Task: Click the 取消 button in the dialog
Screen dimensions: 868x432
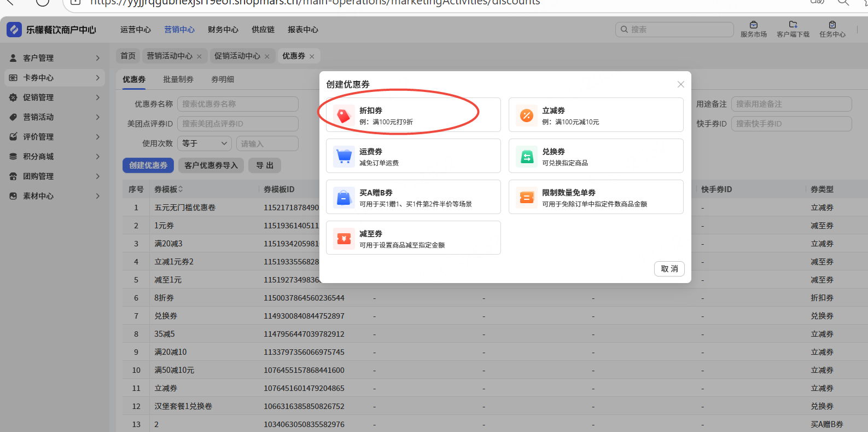Action: pos(669,269)
